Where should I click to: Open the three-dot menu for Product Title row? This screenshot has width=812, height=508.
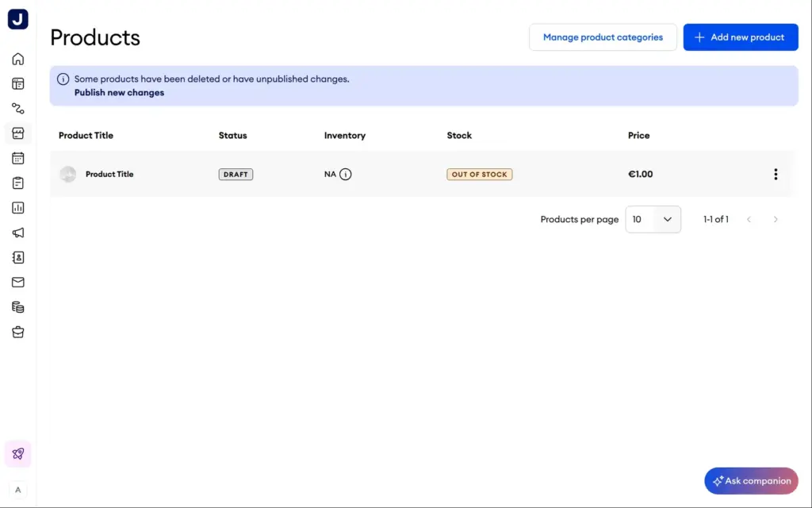[776, 175]
